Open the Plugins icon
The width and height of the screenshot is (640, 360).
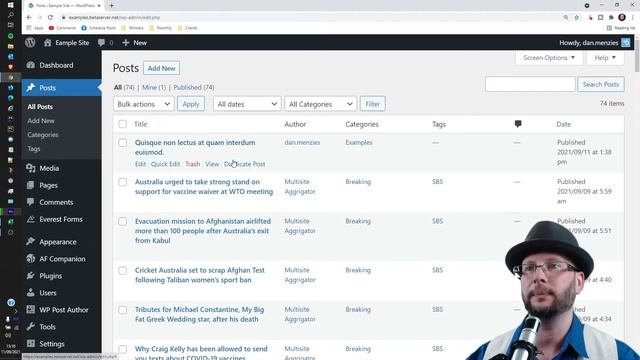pyautogui.click(x=31, y=276)
